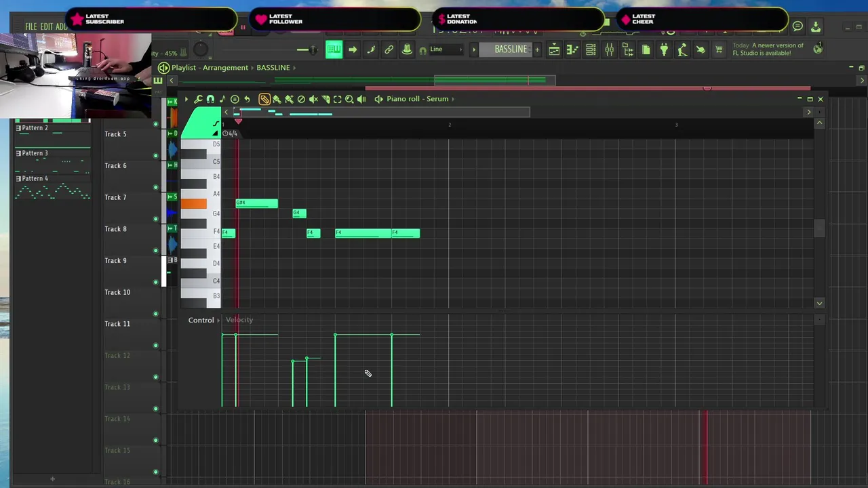Screen dimensions: 868x488
Task: Click the Piano roll - Serum title
Action: tap(418, 99)
